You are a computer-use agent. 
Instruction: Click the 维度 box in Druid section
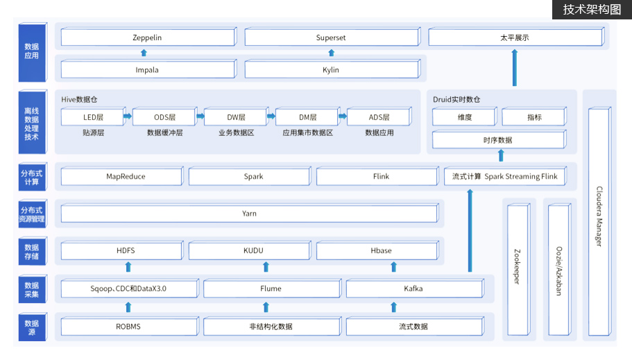click(x=464, y=117)
